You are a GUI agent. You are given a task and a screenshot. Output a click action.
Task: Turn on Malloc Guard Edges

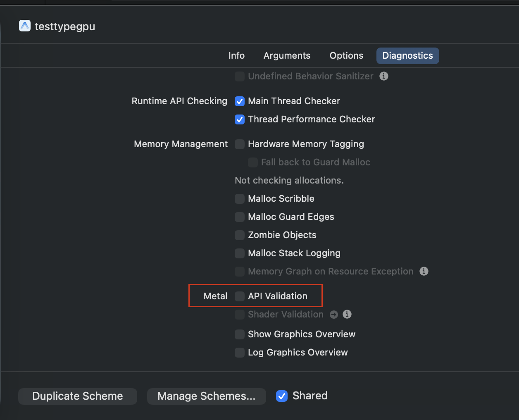240,217
